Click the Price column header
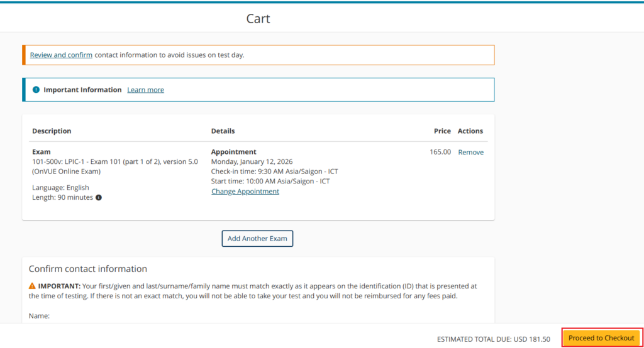Image resolution: width=644 pixels, height=348 pixels. point(442,131)
